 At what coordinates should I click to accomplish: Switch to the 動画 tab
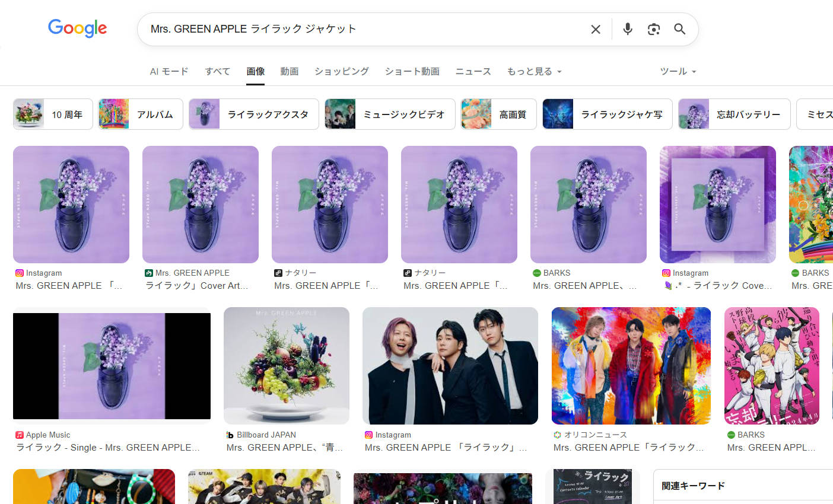[289, 71]
